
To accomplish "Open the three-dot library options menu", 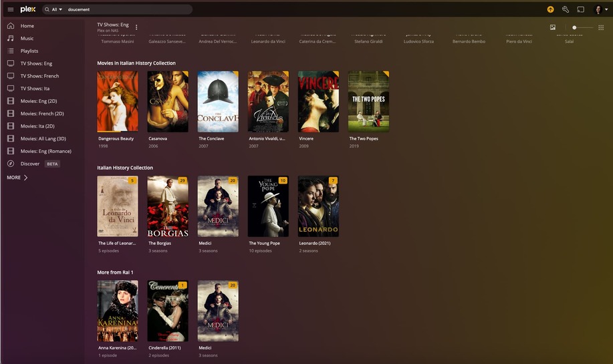I will coord(136,27).
